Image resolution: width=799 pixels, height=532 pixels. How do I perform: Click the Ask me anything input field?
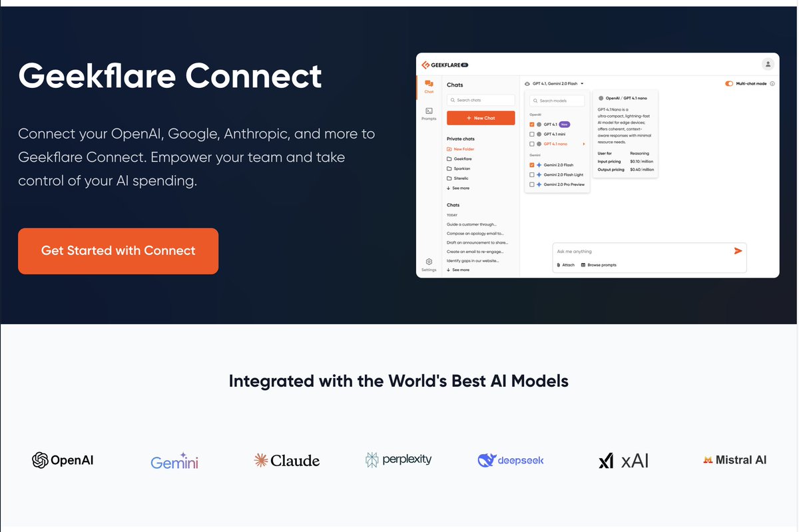pos(619,251)
